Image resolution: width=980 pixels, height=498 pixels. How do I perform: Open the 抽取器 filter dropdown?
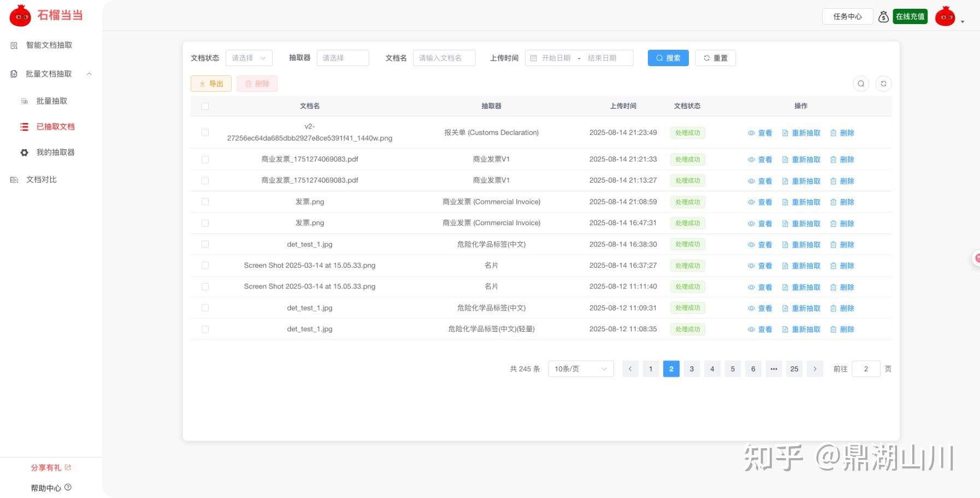[343, 58]
